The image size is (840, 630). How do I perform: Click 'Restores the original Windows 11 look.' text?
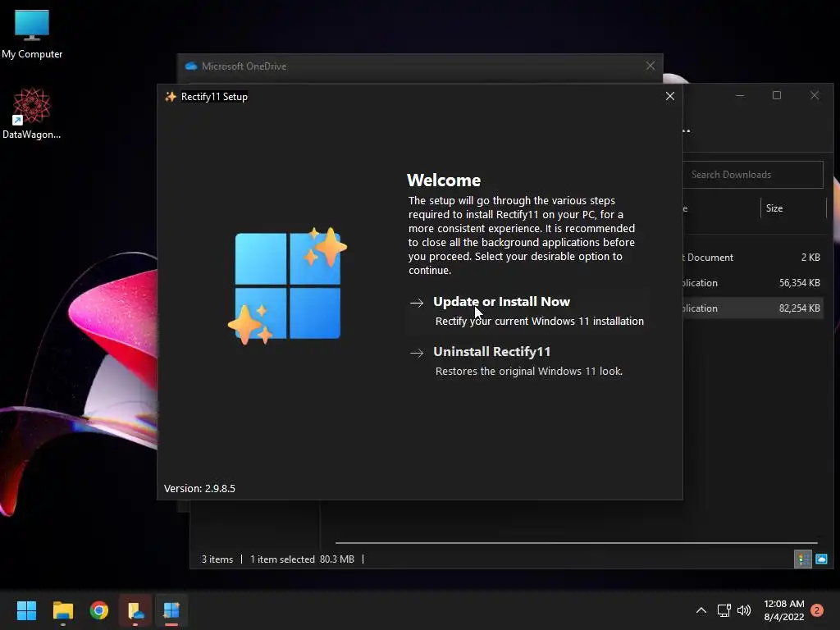point(529,372)
